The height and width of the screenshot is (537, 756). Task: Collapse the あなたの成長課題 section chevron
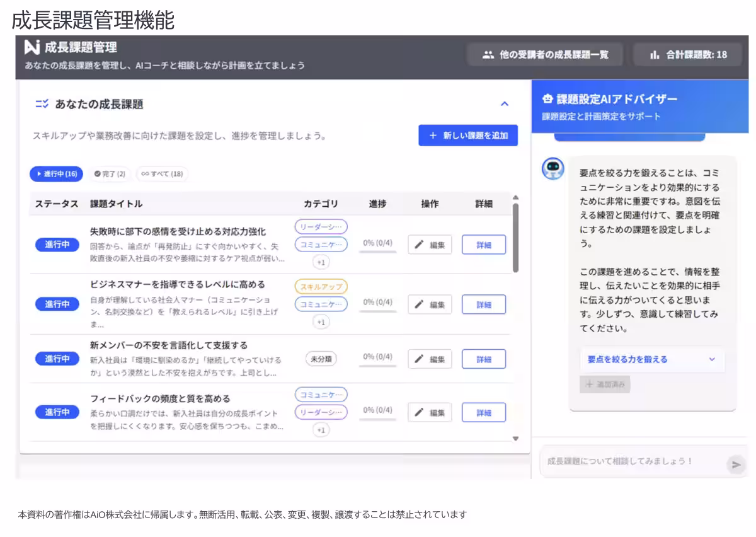click(504, 104)
